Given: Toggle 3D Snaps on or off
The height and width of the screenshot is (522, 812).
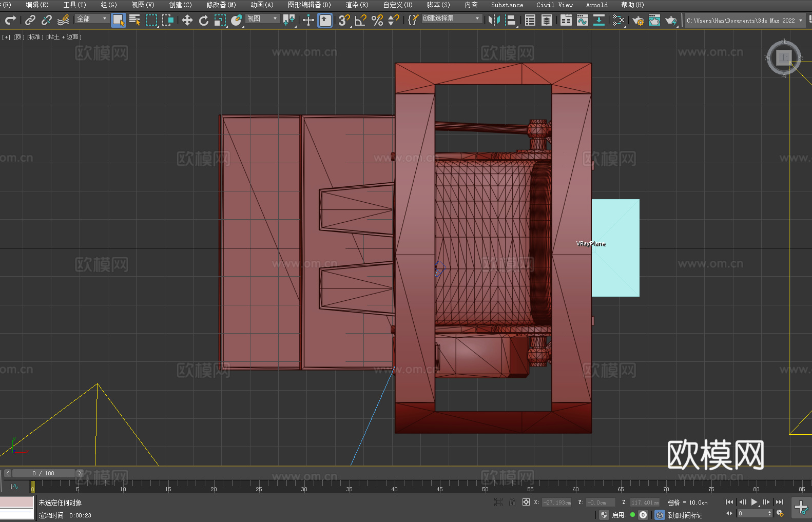Looking at the screenshot, I should 344,20.
